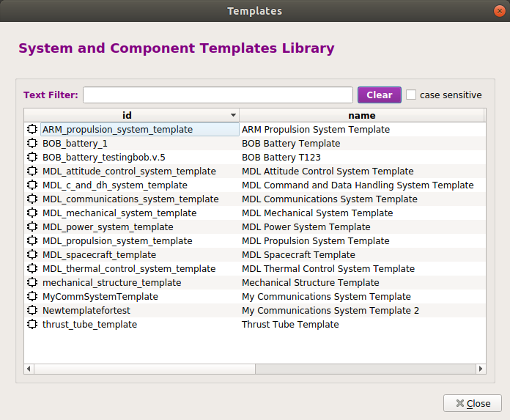Click the icon beside MDL_spacecraft_template
The height and width of the screenshot is (420, 510).
(x=32, y=255)
